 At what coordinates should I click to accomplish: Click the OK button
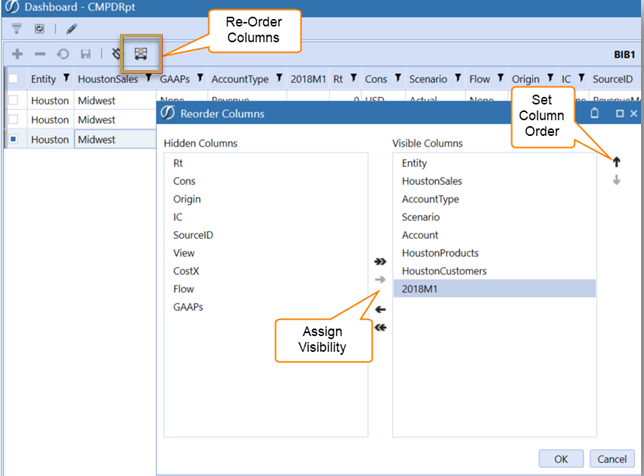coord(561,457)
